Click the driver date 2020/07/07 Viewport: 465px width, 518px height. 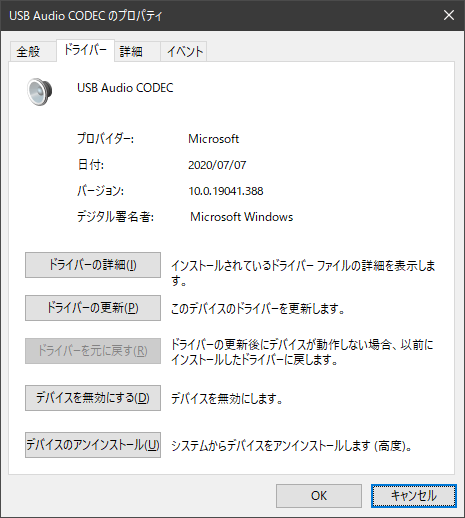tap(217, 165)
